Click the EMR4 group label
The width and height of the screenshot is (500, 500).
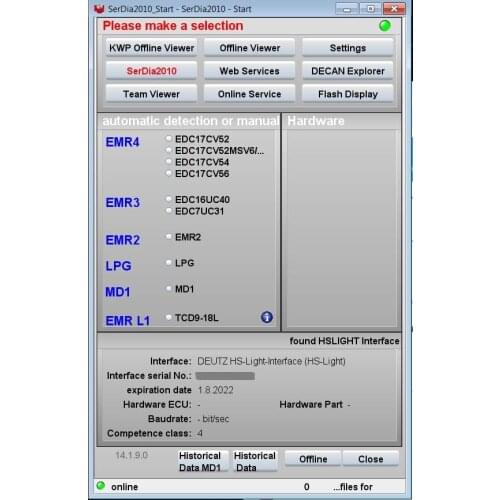(122, 142)
